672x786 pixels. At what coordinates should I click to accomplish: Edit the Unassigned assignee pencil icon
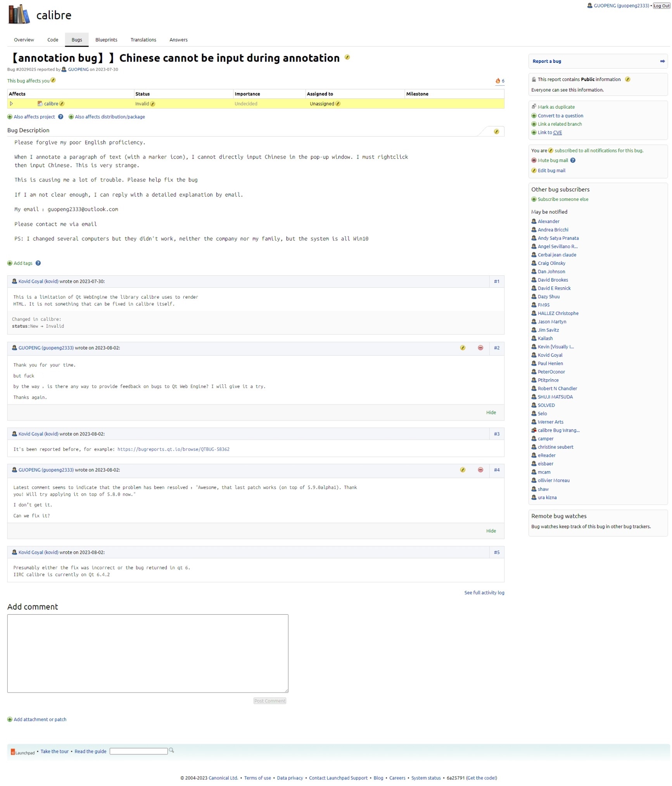tap(338, 104)
